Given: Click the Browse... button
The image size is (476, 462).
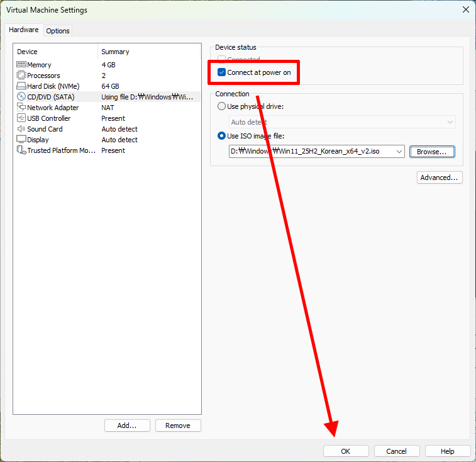Looking at the screenshot, I should 432,152.
